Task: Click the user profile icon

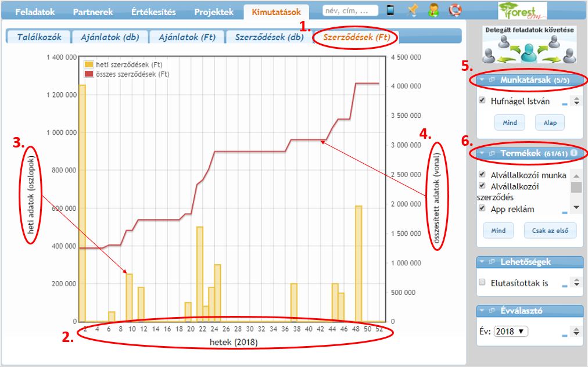Action: click(433, 10)
